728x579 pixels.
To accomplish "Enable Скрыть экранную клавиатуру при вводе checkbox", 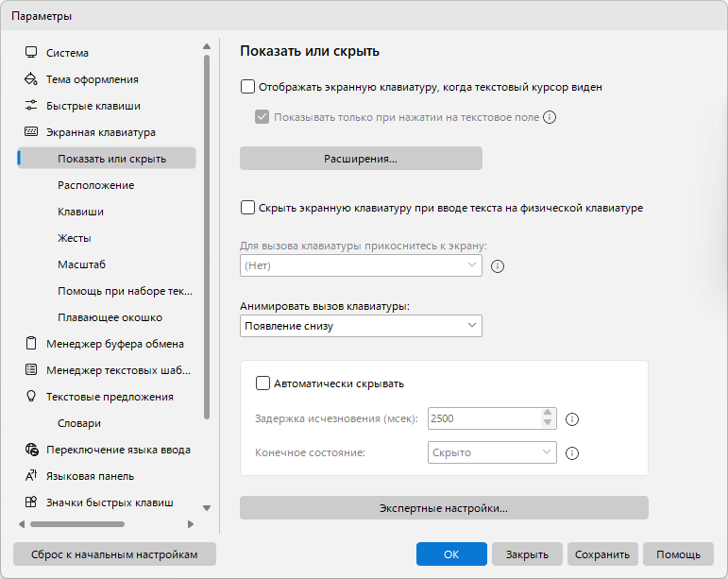I will tap(247, 208).
